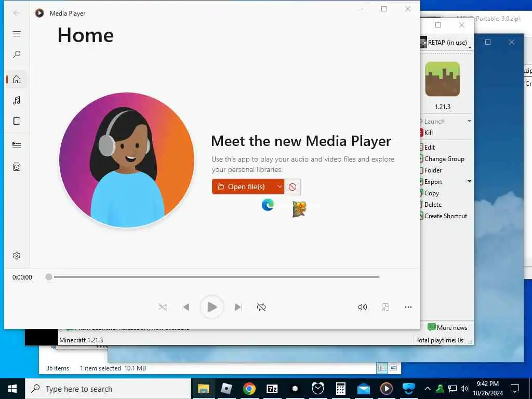Open the Video library sidebar icon
Viewport: 532px width, 399px height.
pos(17,121)
